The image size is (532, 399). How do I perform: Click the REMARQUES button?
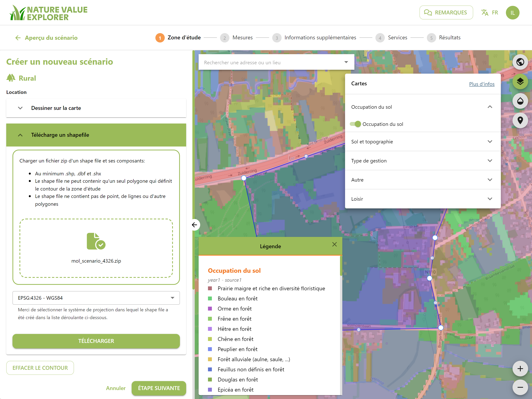coord(446,12)
